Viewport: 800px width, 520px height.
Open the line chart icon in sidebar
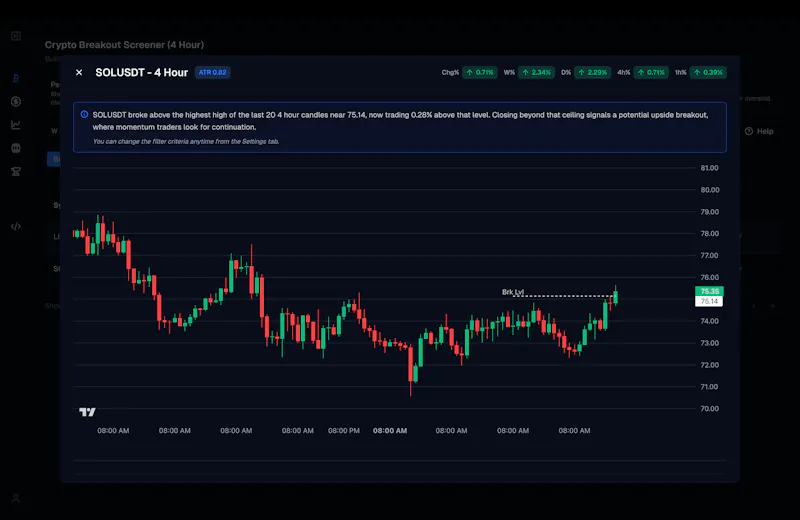tap(16, 125)
